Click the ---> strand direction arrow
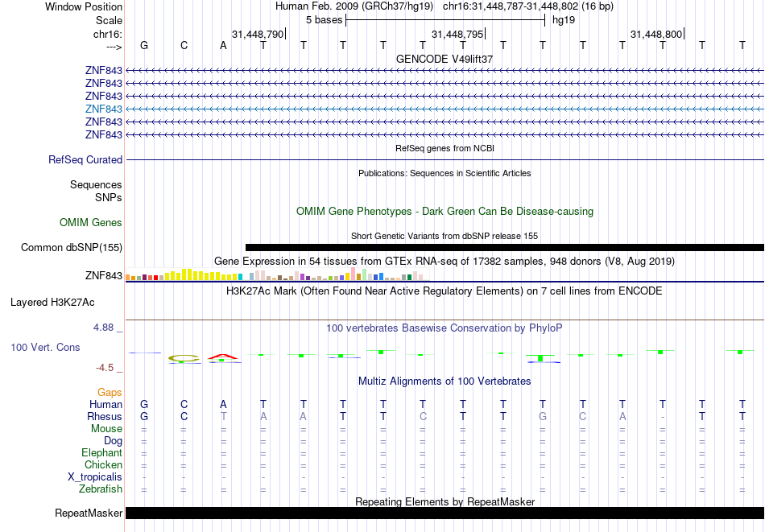This screenshot has width=765, height=532. tap(114, 47)
